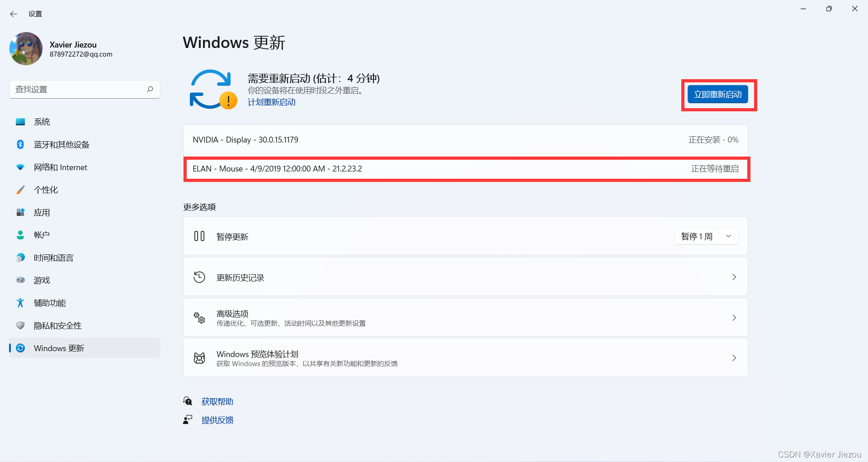This screenshot has width=868, height=462.
Task: Click the Windows Insider cat icon
Action: point(199,358)
